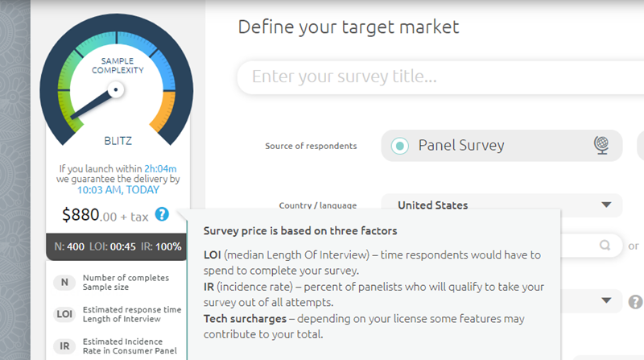Click the blue price help question icon
The height and width of the screenshot is (360, 644).
[x=163, y=214]
